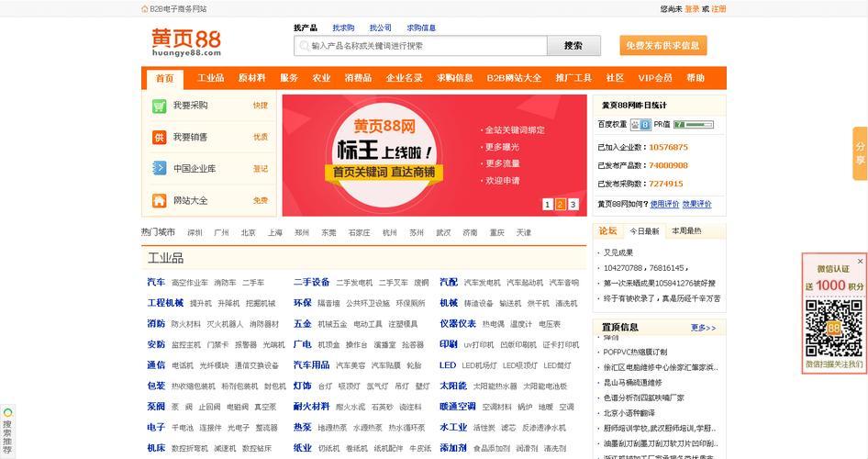
Task: Open the 太阳能 category link
Action: click(x=453, y=386)
